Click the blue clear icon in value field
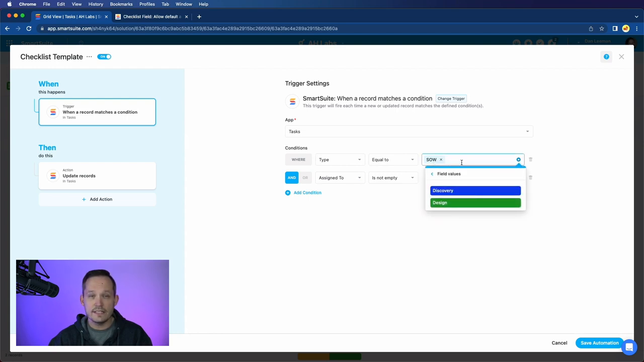This screenshot has width=644, height=362. coord(518,160)
